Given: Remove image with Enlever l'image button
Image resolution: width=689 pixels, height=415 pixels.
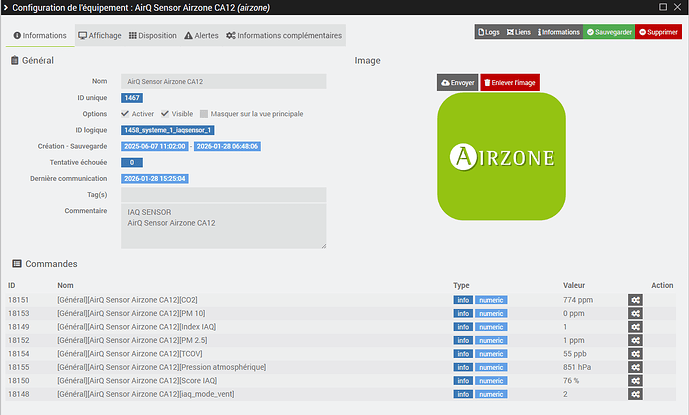Looking at the screenshot, I should point(510,83).
